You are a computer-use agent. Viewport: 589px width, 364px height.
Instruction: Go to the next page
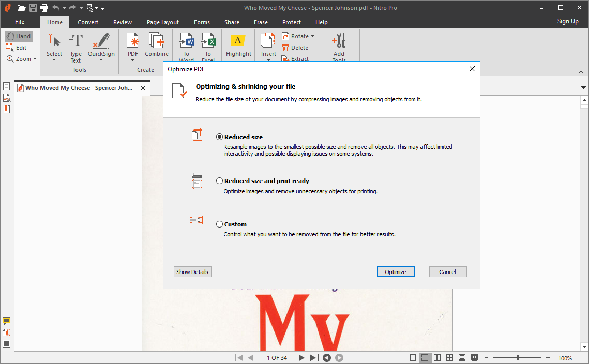click(x=301, y=358)
